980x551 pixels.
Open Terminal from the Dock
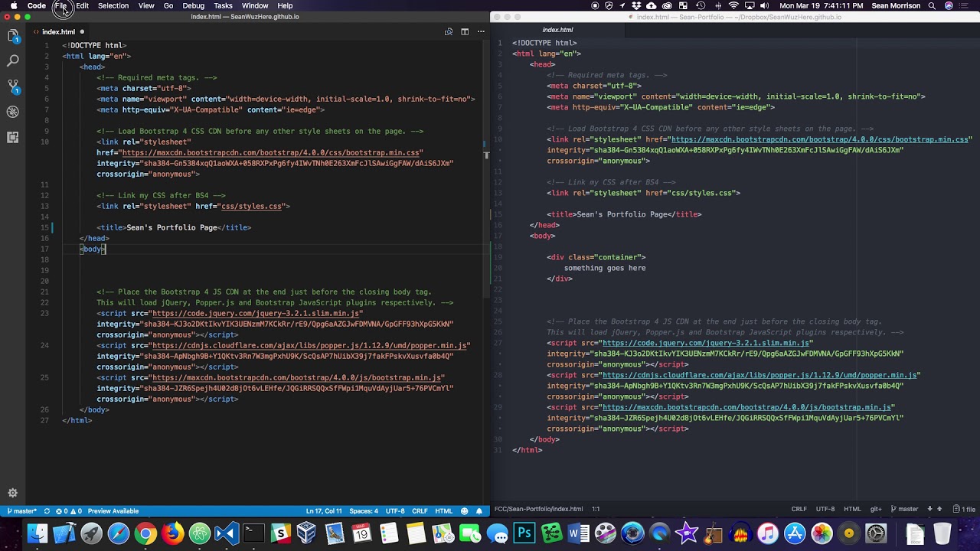tap(253, 533)
